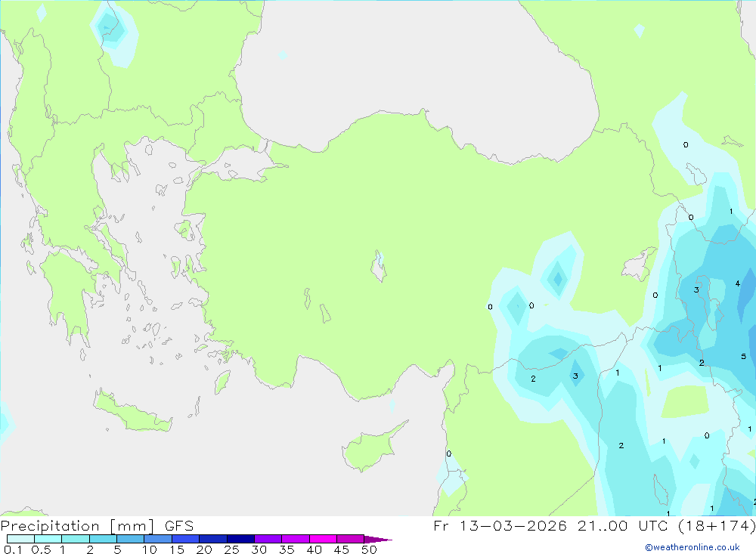Click the 'Precipitation [mm] GFS' title text
Screen dimensions: 756x554
point(97,525)
